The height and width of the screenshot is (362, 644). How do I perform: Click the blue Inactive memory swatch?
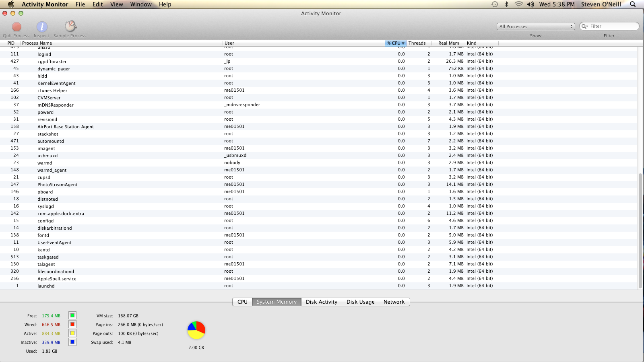(72, 342)
